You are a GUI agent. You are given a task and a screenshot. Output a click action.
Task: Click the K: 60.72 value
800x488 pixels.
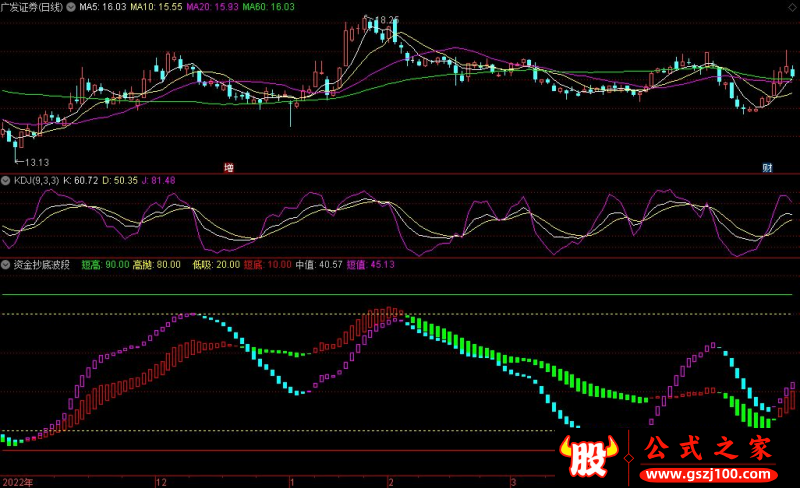point(81,181)
